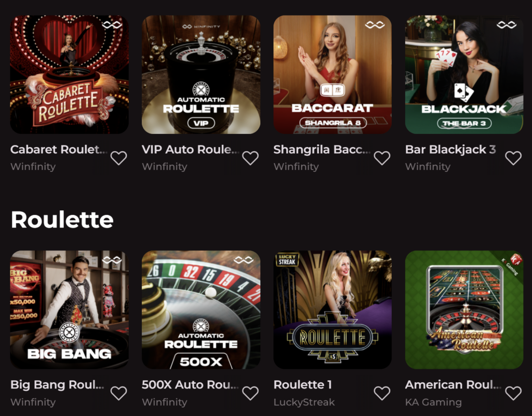
Task: Click heart beside 500X Auto Roulette
Action: pyautogui.click(x=250, y=393)
